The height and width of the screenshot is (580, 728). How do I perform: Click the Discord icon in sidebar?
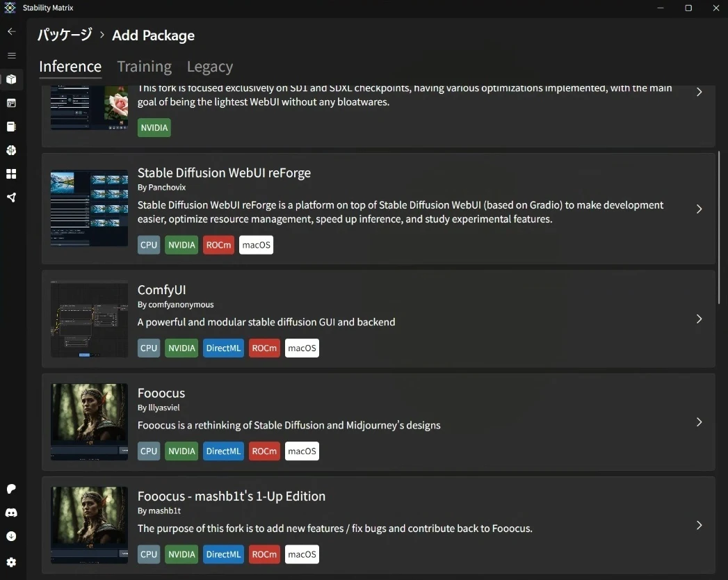(x=12, y=513)
